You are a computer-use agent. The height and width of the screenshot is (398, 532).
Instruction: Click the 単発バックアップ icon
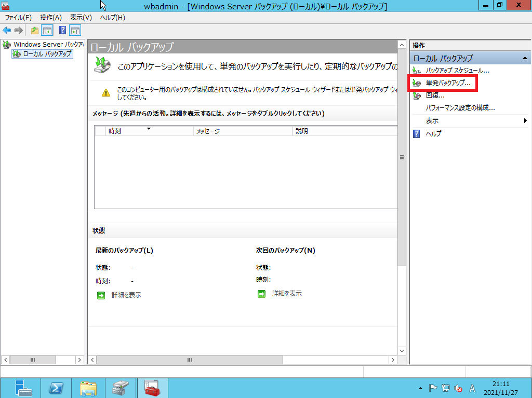click(x=417, y=83)
